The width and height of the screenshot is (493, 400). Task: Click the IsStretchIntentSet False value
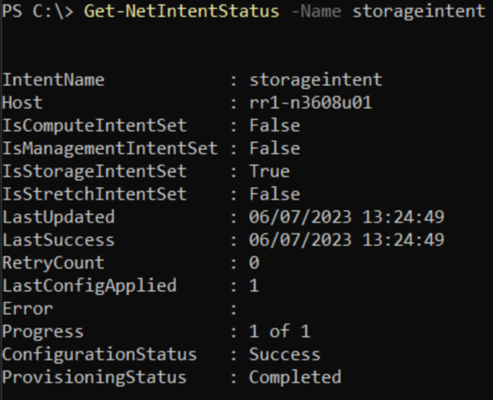pyautogui.click(x=275, y=194)
